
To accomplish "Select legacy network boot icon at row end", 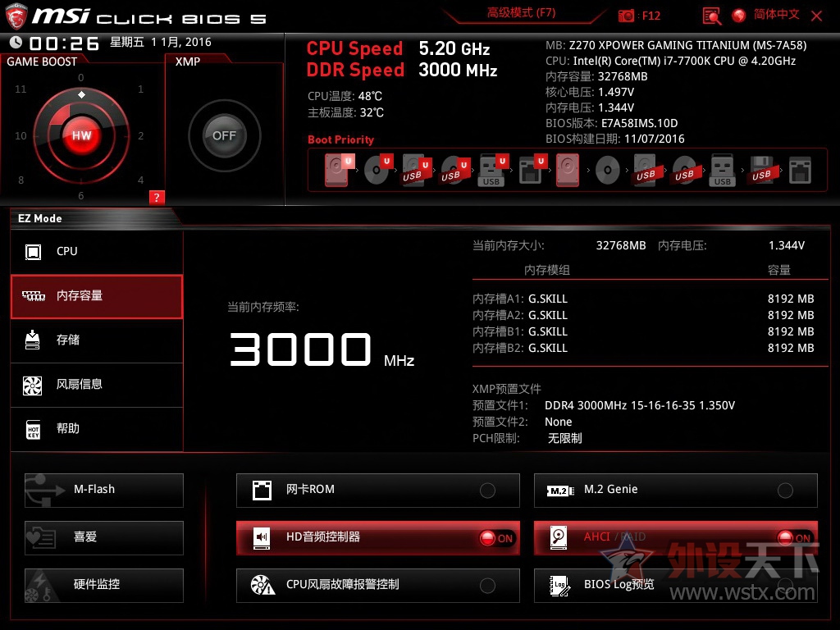I will point(800,170).
